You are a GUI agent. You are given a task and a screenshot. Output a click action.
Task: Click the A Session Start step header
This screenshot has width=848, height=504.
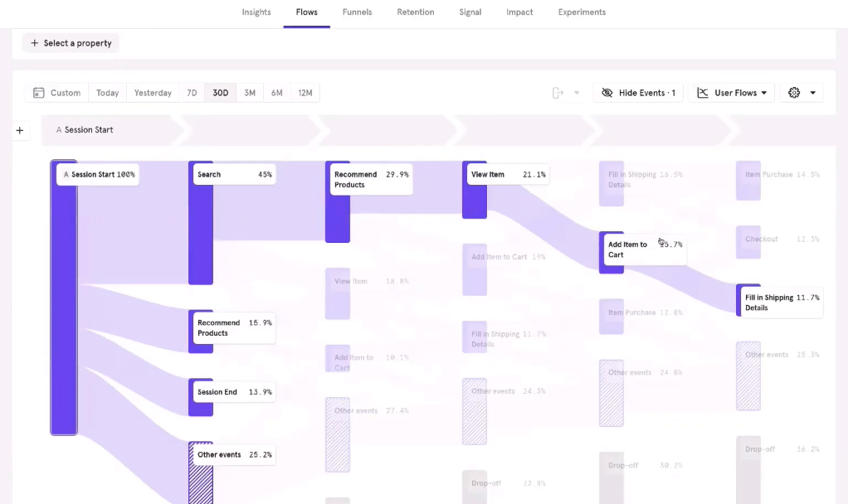pyautogui.click(x=85, y=129)
